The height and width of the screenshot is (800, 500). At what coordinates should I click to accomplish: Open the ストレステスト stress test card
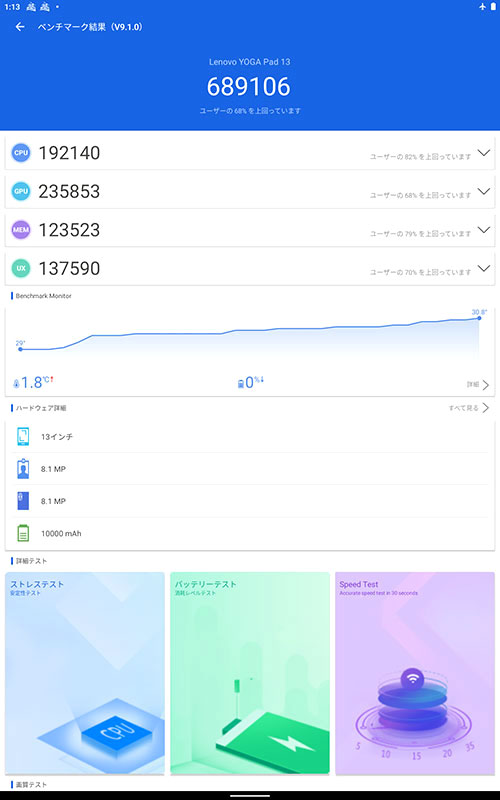tap(85, 673)
